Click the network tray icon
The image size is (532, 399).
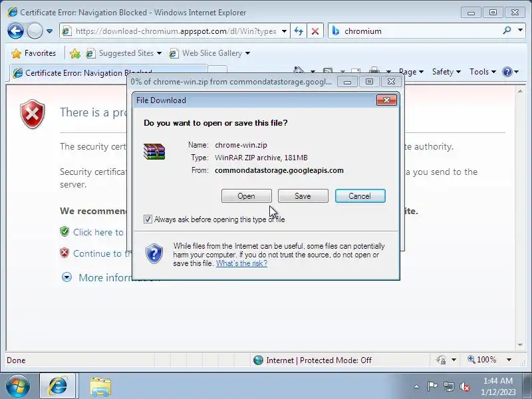[x=449, y=386]
